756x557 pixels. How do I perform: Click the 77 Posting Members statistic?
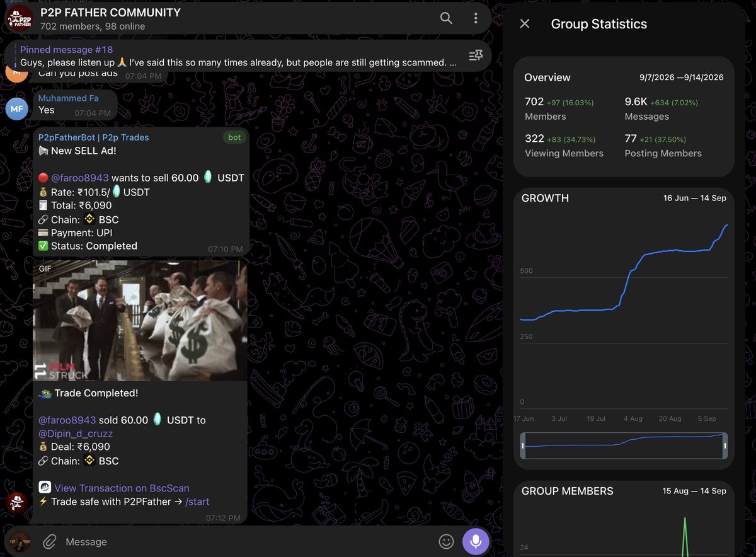pos(663,146)
